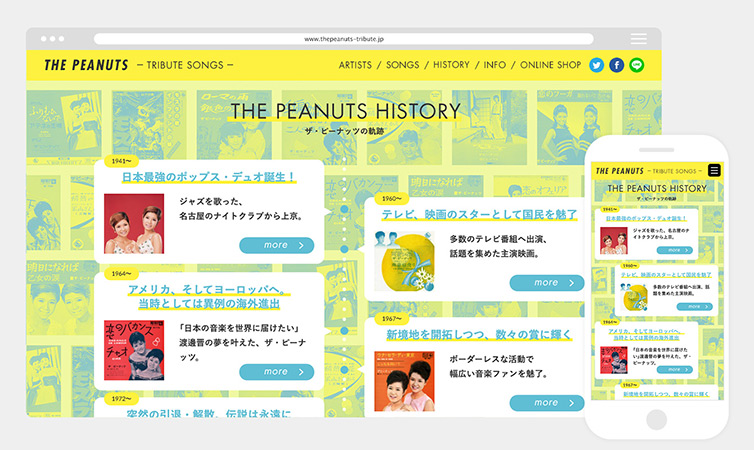The image size is (754, 450).
Task: Open the Facebook icon in the header
Action: [616, 65]
